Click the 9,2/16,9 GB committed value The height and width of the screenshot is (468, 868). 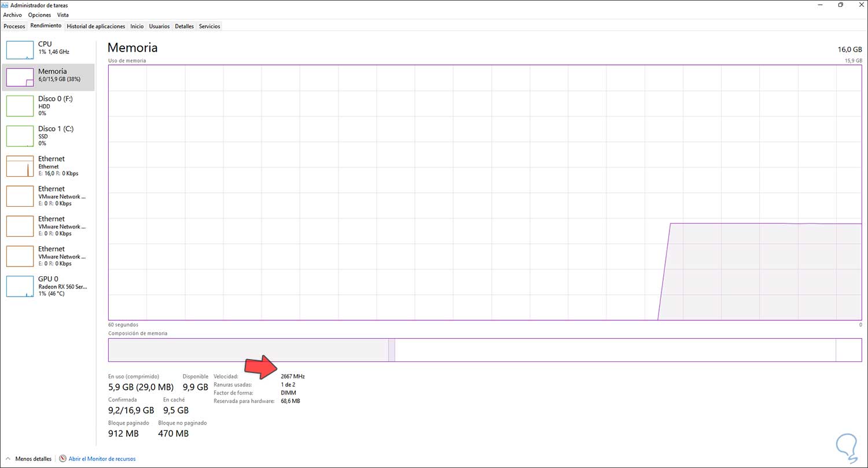[x=131, y=410]
